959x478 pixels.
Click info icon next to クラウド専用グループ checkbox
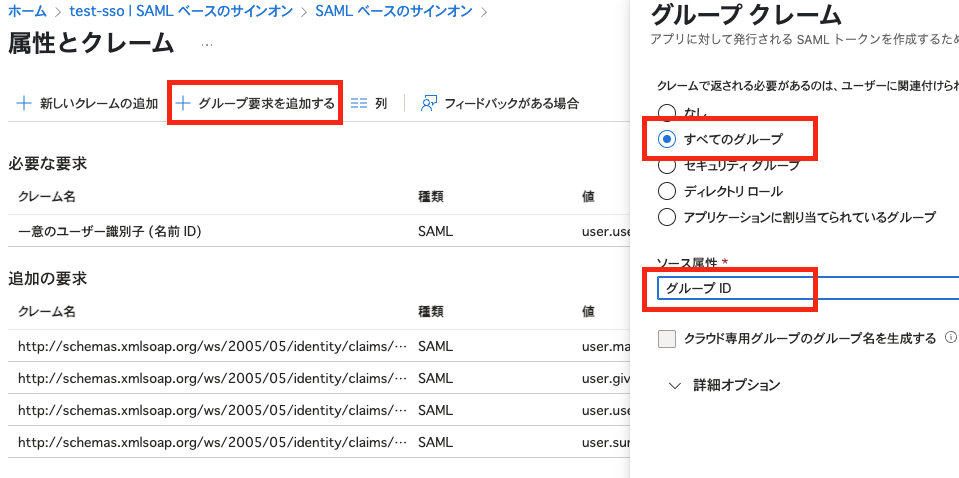click(950, 337)
